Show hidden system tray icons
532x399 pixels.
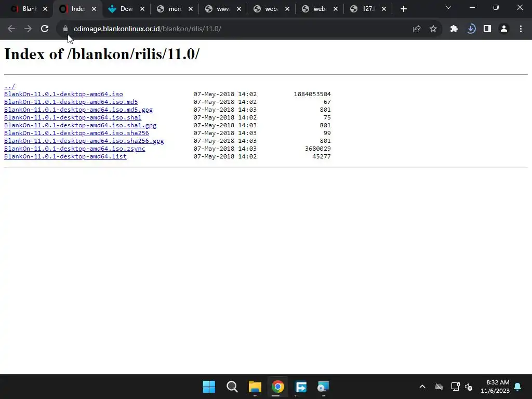(x=422, y=387)
